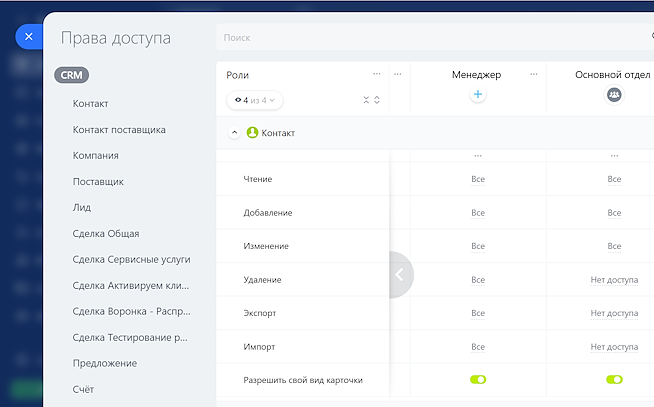Screen dimensions: 654x407
Task: Change Основной отдел Чтение value
Action: coord(614,179)
